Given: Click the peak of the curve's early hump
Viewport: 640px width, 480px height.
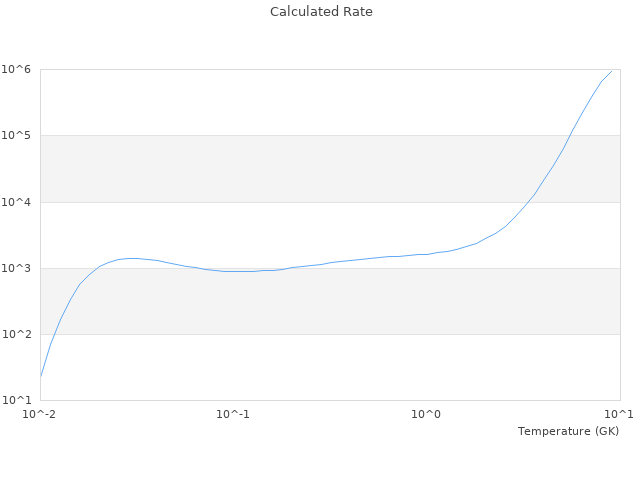Looking at the screenshot, I should (131, 258).
